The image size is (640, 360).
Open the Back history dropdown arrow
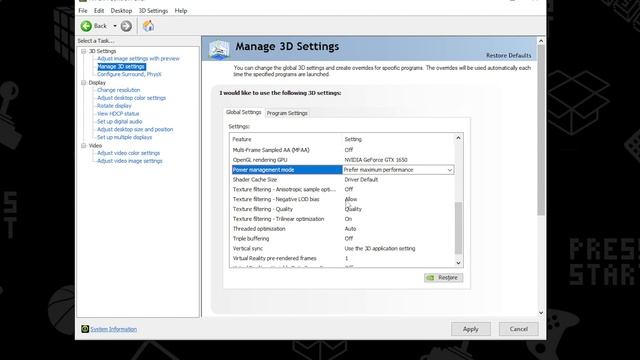click(x=115, y=26)
